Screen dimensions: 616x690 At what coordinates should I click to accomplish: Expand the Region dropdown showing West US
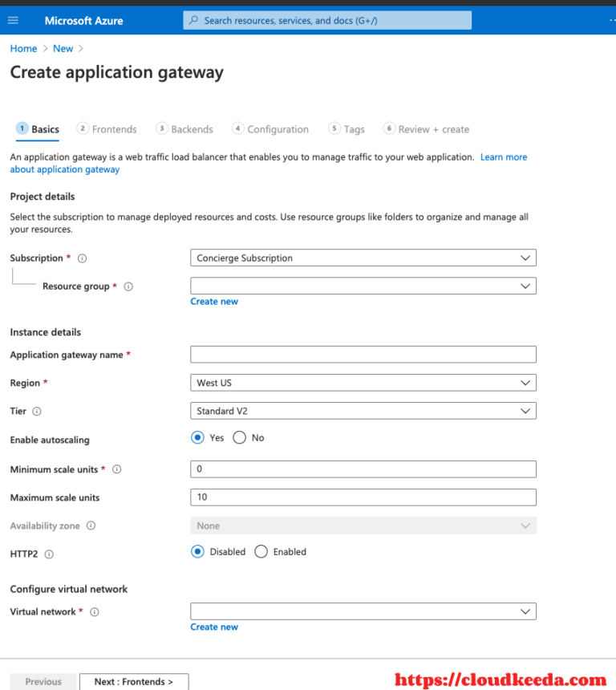coord(363,383)
